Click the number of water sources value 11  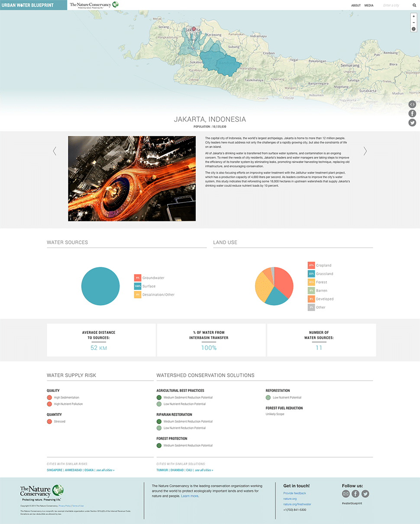pos(319,348)
